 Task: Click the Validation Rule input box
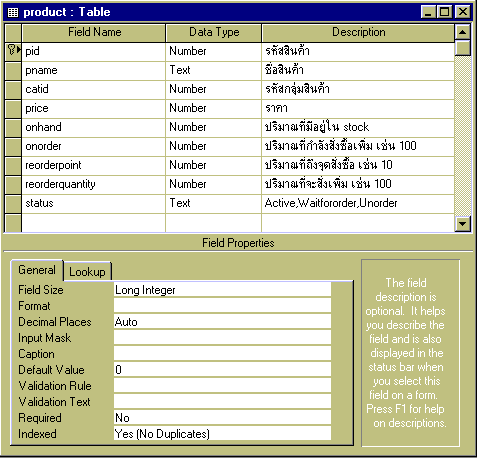[222, 386]
